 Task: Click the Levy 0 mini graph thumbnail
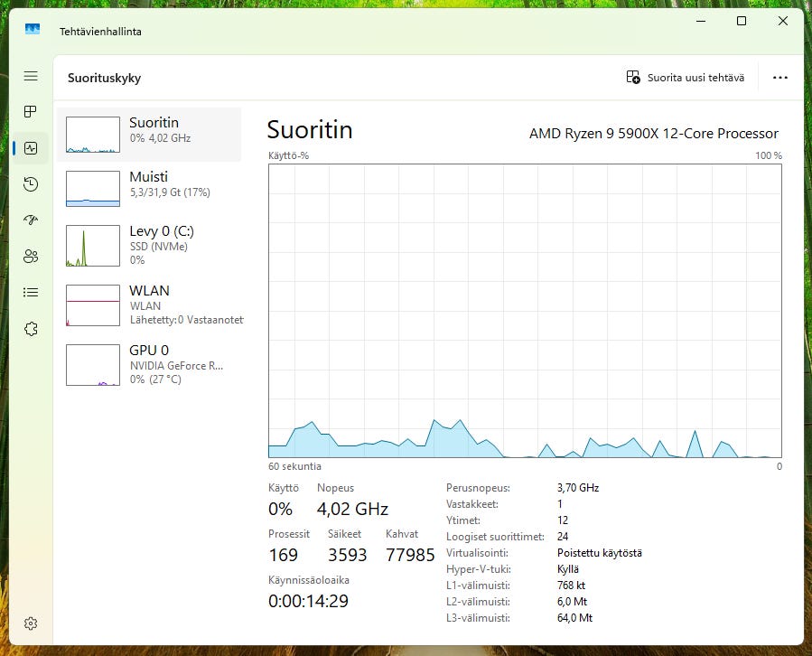coord(93,246)
